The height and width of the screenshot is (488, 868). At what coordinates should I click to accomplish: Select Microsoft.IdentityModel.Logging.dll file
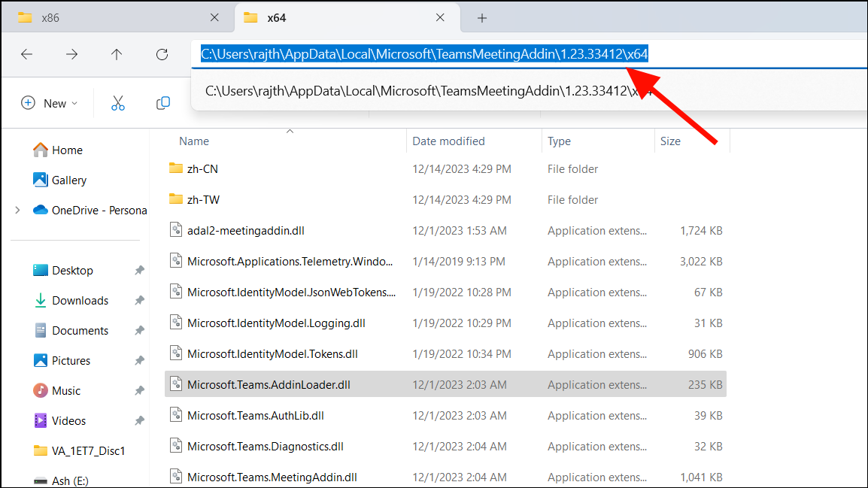click(445, 323)
